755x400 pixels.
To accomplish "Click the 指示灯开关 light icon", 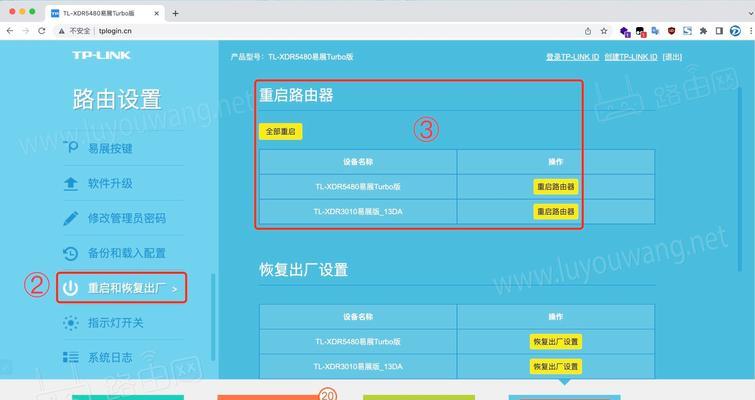I will 71,323.
